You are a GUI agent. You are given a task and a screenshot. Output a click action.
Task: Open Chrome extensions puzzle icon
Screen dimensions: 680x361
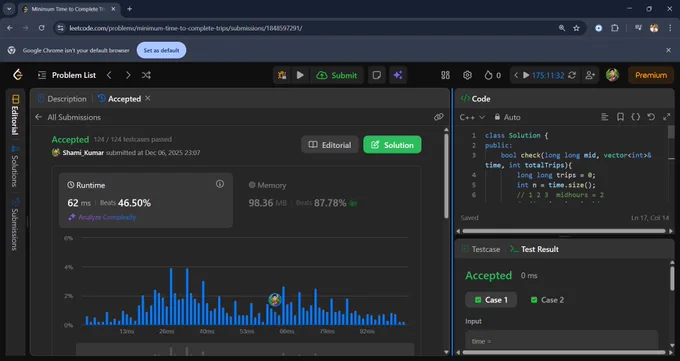615,28
